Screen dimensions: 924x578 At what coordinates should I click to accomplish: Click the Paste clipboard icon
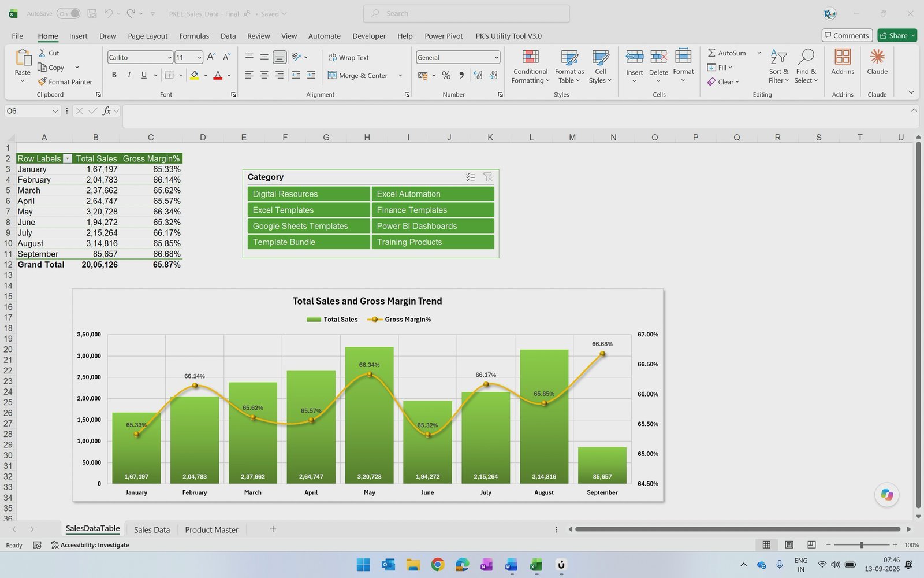click(23, 57)
